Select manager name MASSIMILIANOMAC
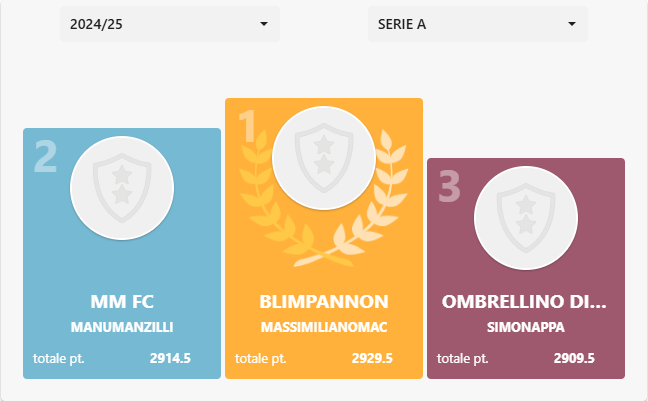Screen dimensions: 648x401 (x=324, y=327)
